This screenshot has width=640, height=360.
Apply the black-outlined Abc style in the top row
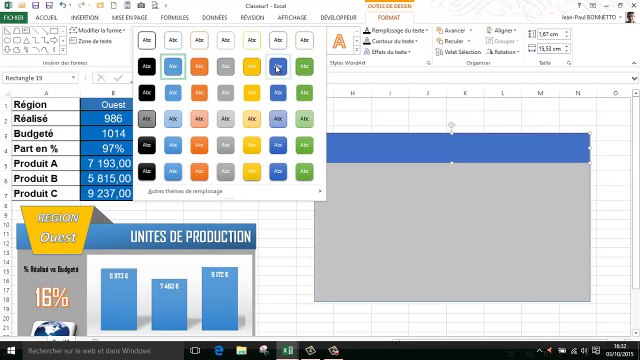tap(147, 40)
